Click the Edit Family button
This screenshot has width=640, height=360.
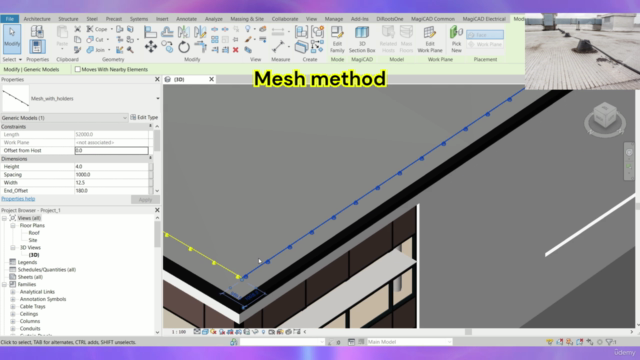coord(337,39)
